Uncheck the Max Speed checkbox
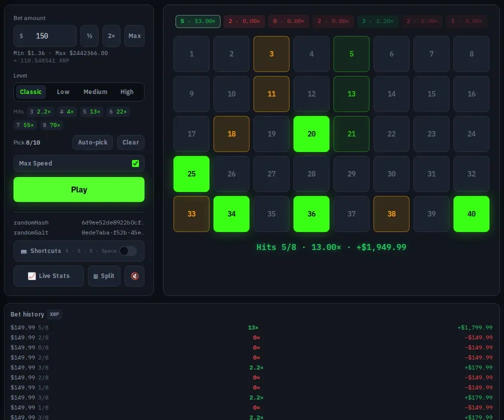Viewport: 504px width, 420px height. 135,163
